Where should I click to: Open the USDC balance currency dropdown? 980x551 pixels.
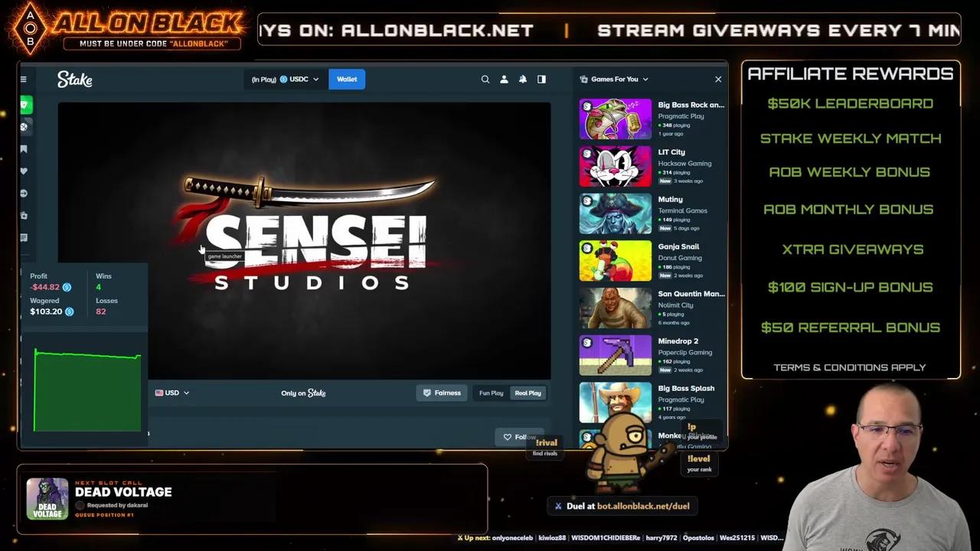pos(285,80)
